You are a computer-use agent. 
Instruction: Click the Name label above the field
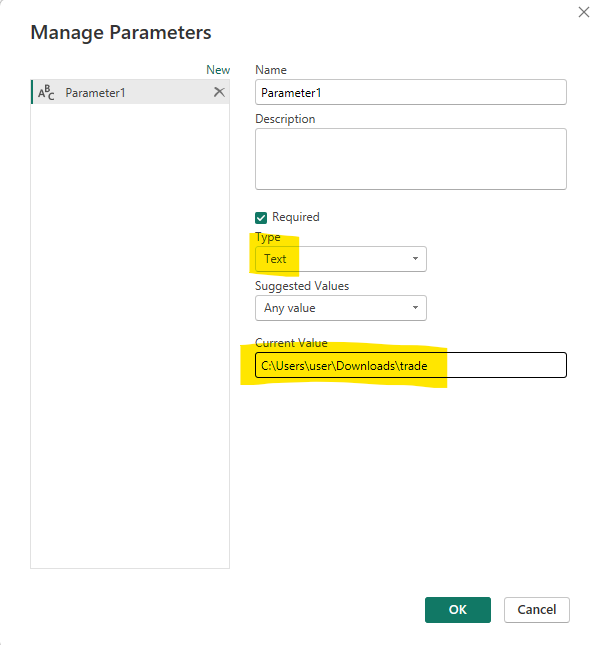point(271,70)
